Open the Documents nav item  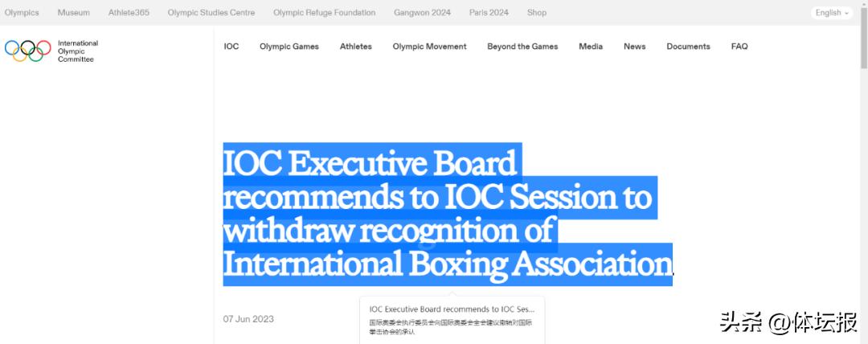[688, 47]
